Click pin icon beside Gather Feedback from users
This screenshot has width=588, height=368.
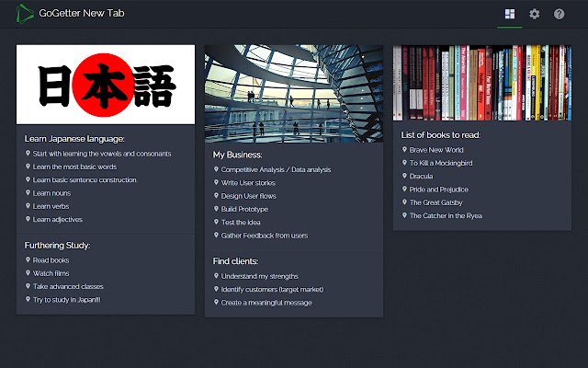pos(216,236)
